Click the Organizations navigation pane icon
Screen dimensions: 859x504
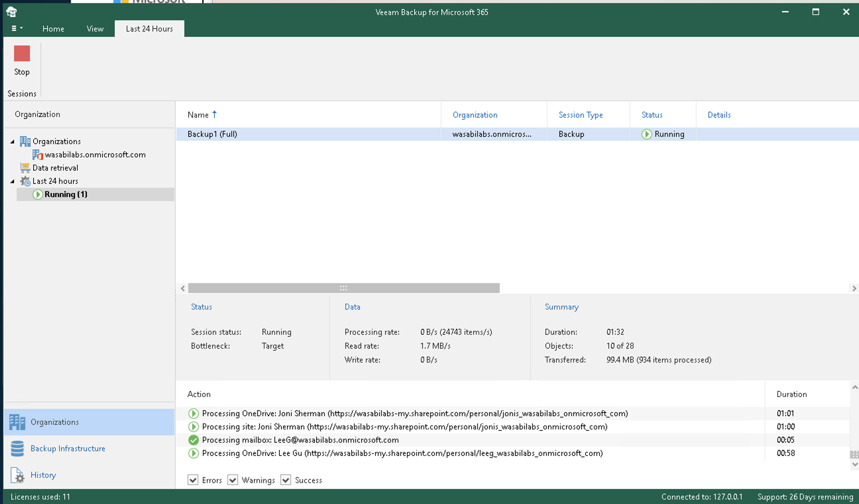coord(17,422)
